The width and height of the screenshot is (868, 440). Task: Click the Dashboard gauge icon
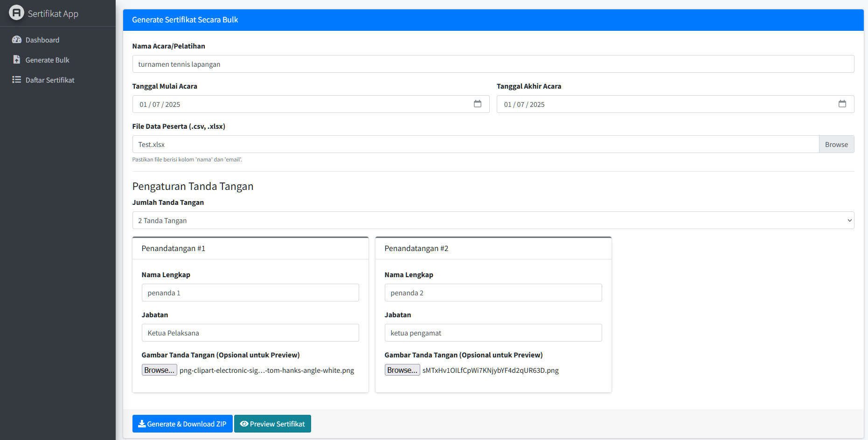[17, 40]
